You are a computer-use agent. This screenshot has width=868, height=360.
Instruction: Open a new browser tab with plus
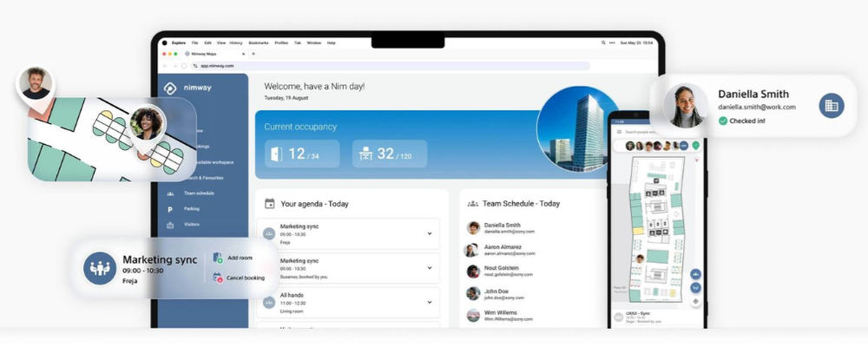253,54
